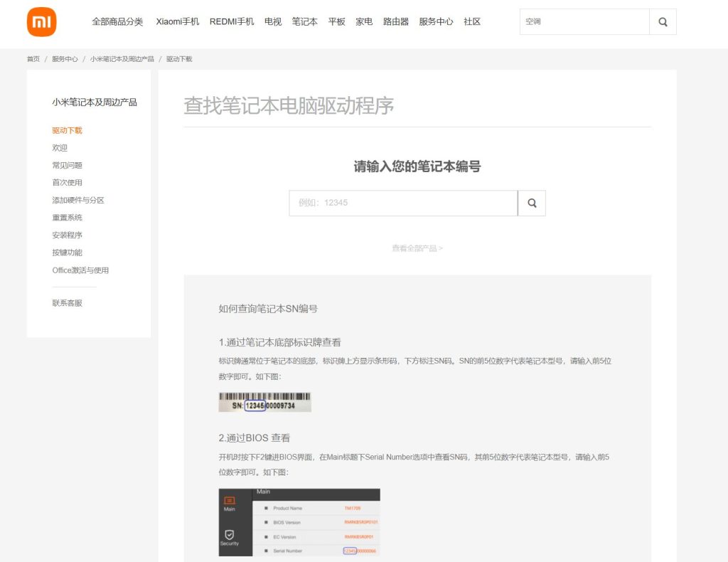Open 联系客服 sidebar link

click(67, 303)
